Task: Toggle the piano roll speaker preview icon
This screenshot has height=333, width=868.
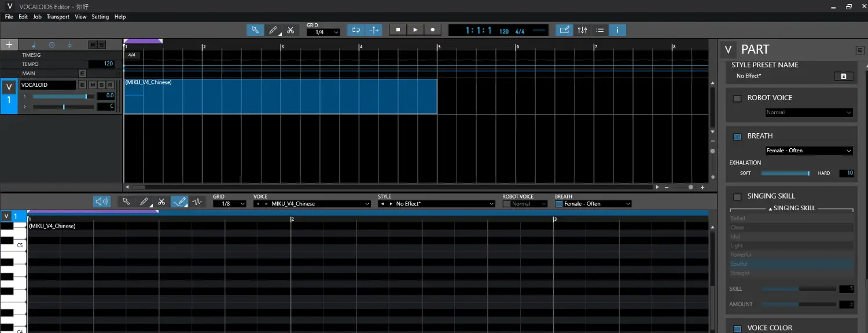Action: tap(102, 202)
